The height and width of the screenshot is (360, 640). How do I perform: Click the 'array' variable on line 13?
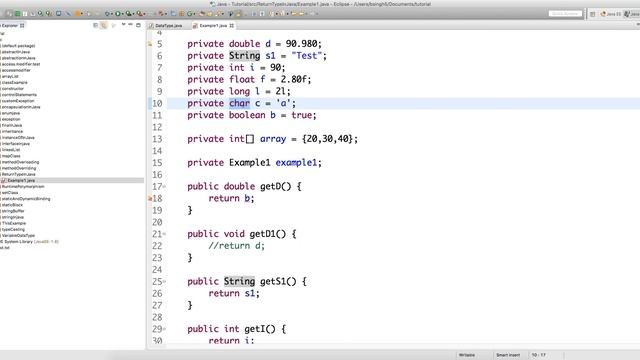(x=273, y=139)
